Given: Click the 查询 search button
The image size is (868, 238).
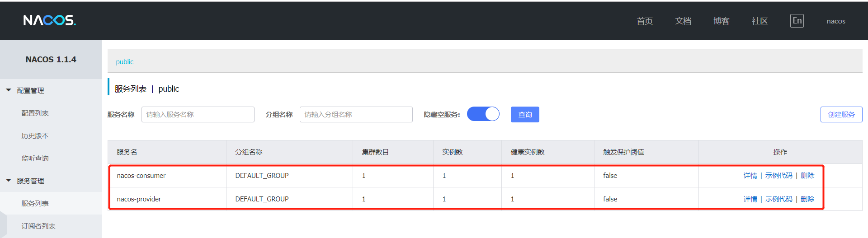Looking at the screenshot, I should (x=525, y=115).
